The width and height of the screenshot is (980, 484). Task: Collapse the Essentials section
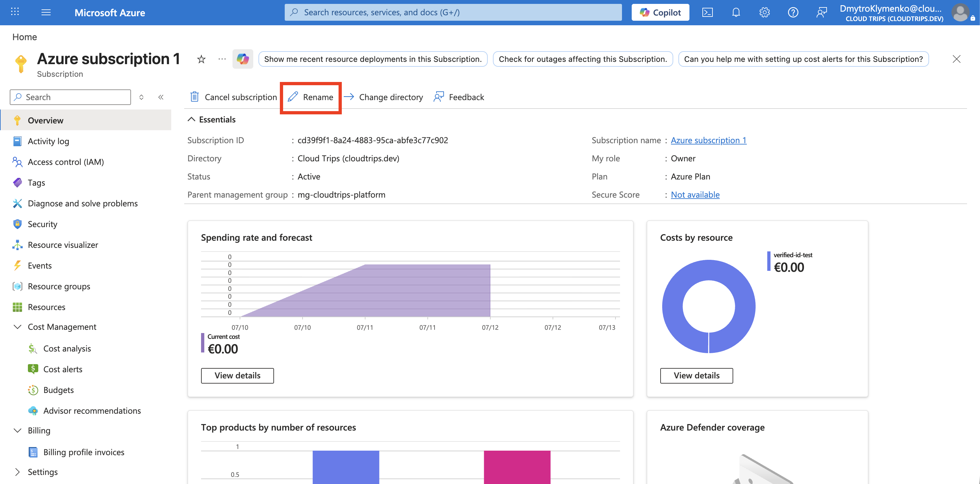coord(191,119)
